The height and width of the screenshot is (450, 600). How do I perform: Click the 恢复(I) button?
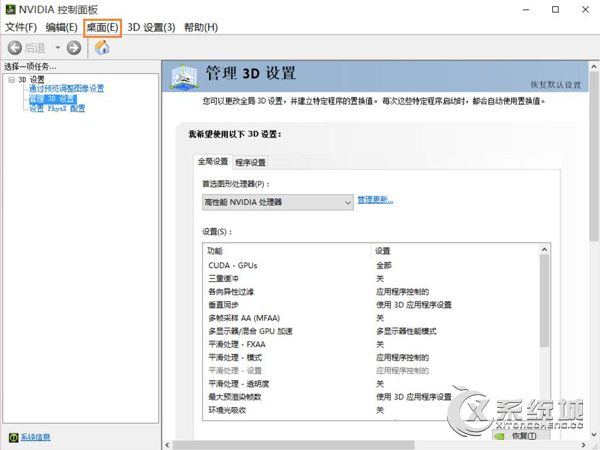pos(521,436)
